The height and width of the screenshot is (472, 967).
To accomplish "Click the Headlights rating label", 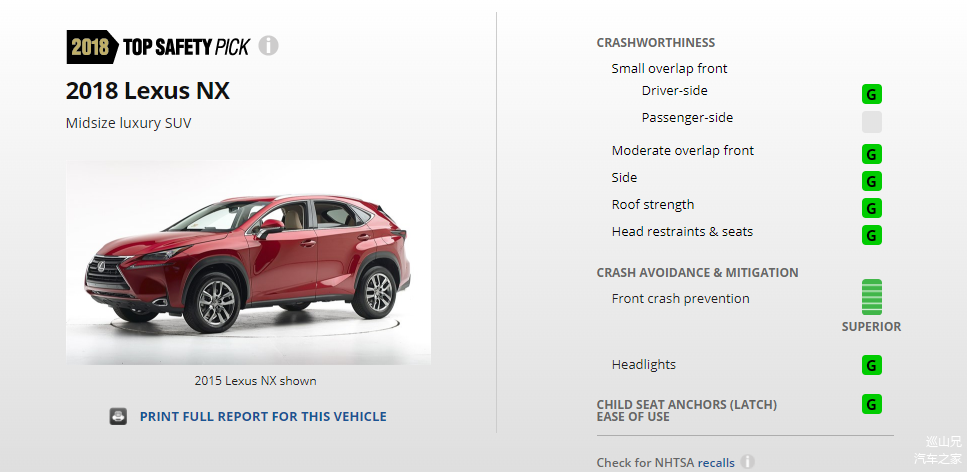I will (x=644, y=365).
